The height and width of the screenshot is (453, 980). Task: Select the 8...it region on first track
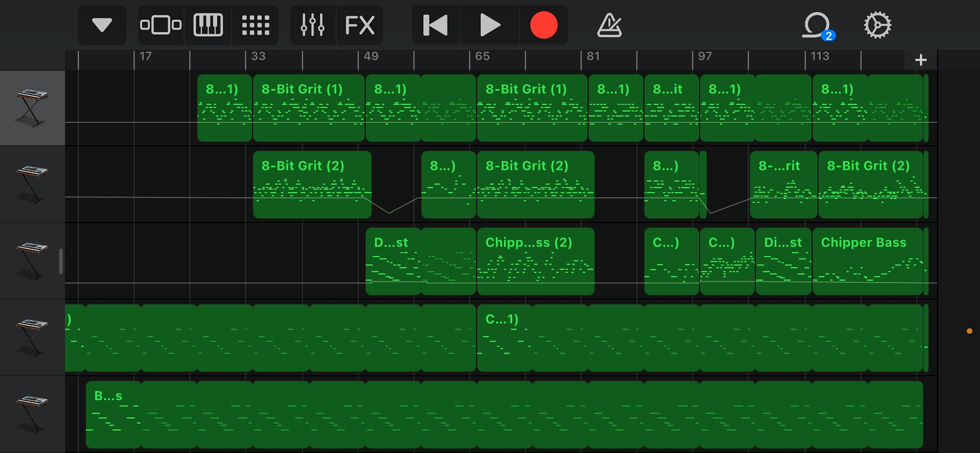(671, 108)
